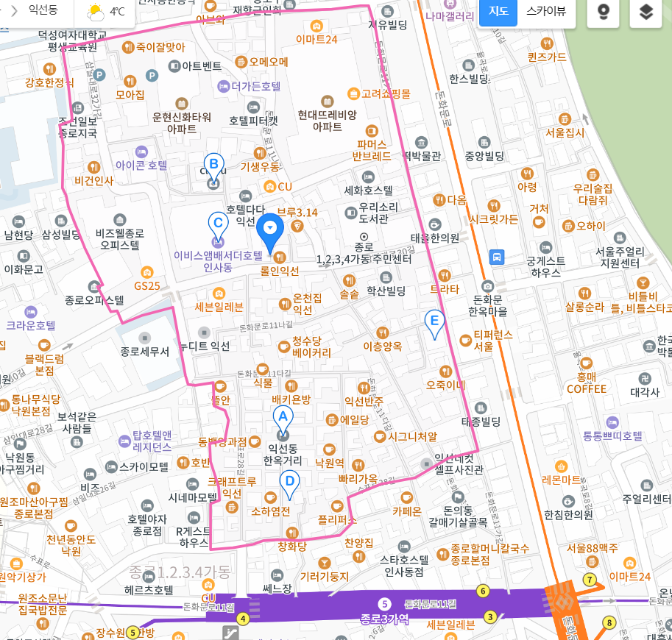The image size is (672, 640).
Task: Click the 떡박물관 museum icon
Action: pos(421,142)
